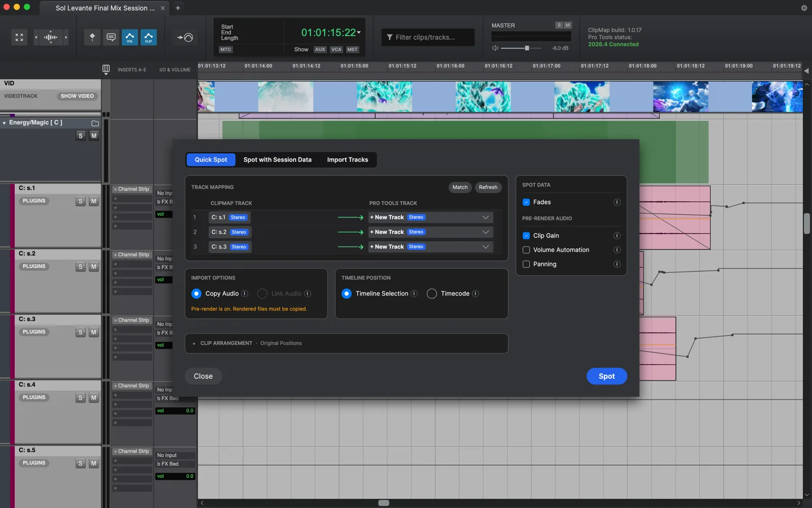Click the fullscreen expand arrows icon
This screenshot has height=508, width=812.
[x=19, y=37]
